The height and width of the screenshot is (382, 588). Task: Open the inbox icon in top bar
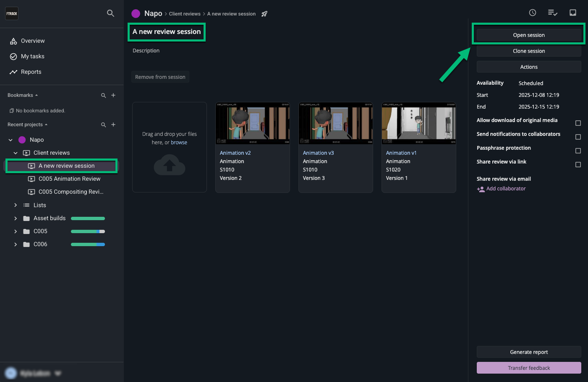pyautogui.click(x=572, y=13)
